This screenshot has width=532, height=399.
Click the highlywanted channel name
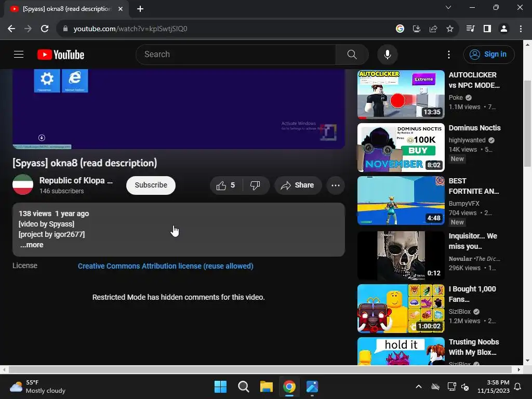(x=467, y=140)
